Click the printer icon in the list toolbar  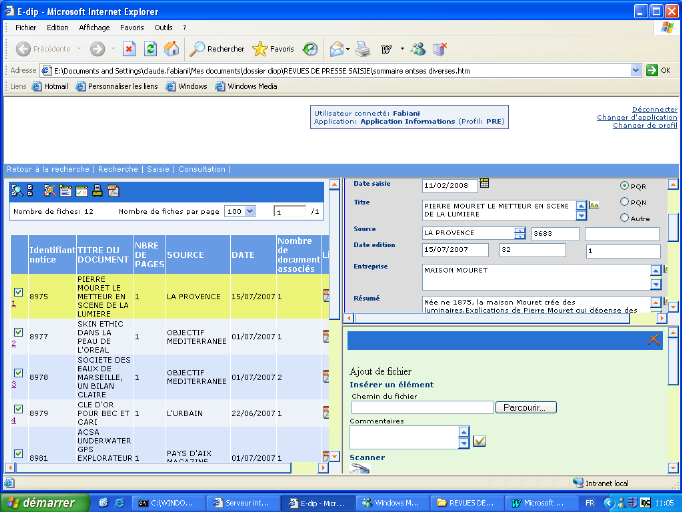(x=98, y=190)
